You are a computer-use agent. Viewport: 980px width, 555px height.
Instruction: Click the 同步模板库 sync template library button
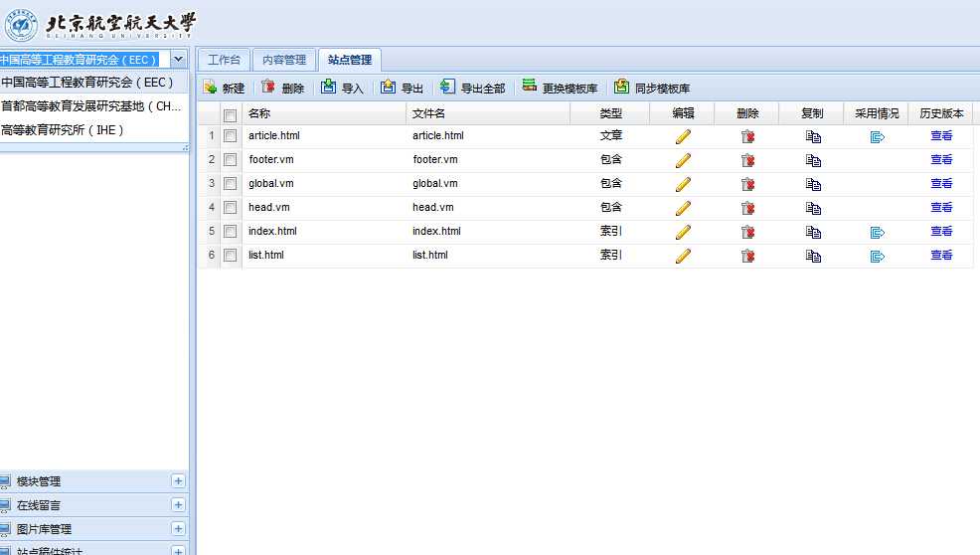[652, 88]
